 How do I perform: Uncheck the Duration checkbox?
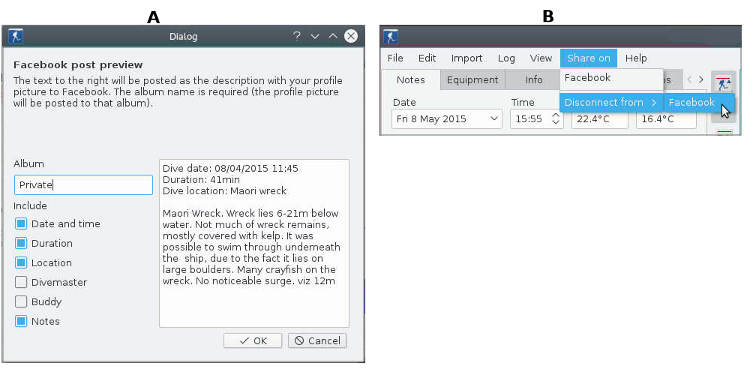pos(21,243)
